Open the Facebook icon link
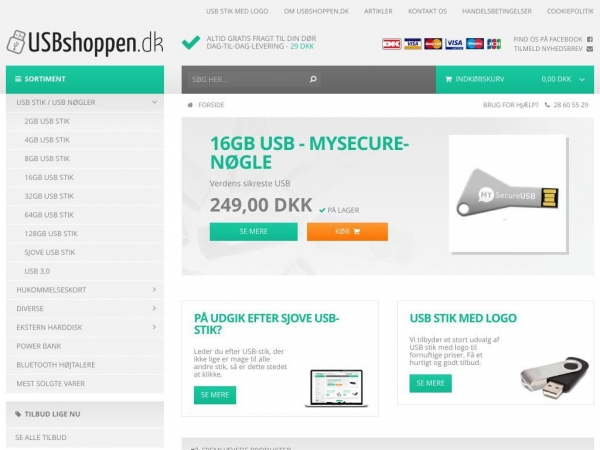This screenshot has height=450, width=600. point(590,39)
